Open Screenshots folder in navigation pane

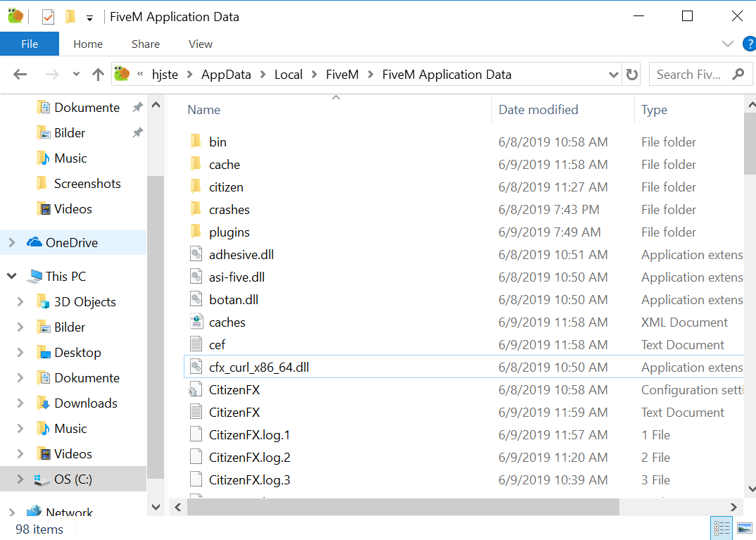click(x=87, y=184)
